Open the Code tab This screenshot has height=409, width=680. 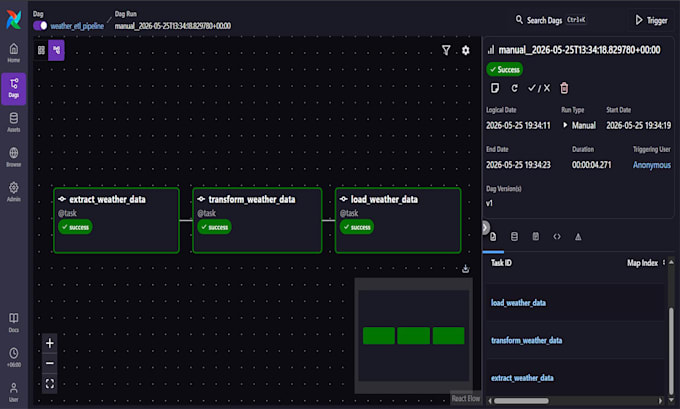click(557, 237)
